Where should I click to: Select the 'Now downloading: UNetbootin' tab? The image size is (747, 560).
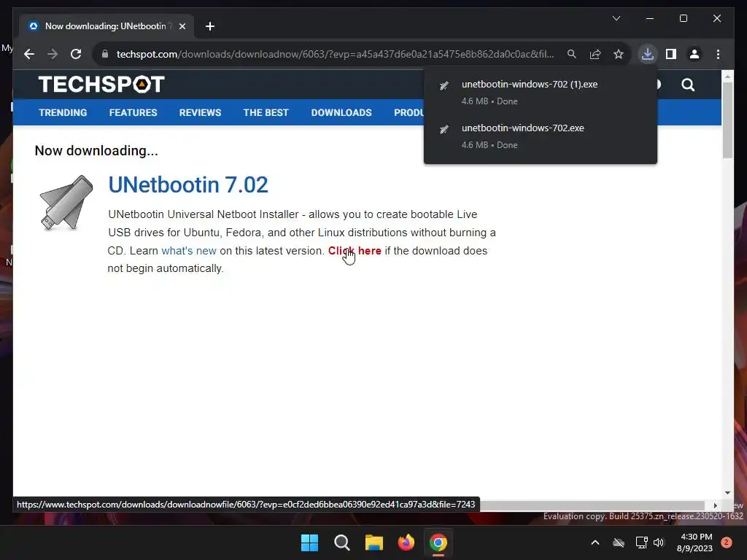coord(107,26)
